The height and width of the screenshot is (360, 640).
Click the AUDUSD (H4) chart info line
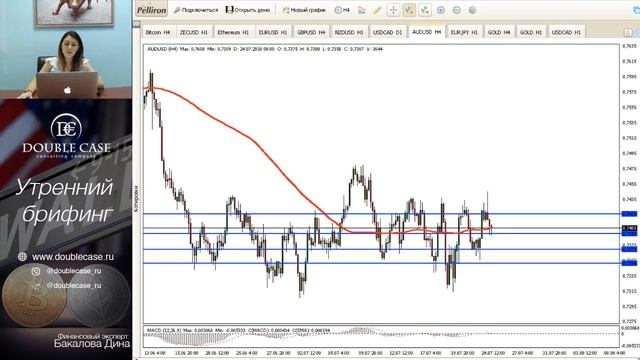(x=265, y=49)
